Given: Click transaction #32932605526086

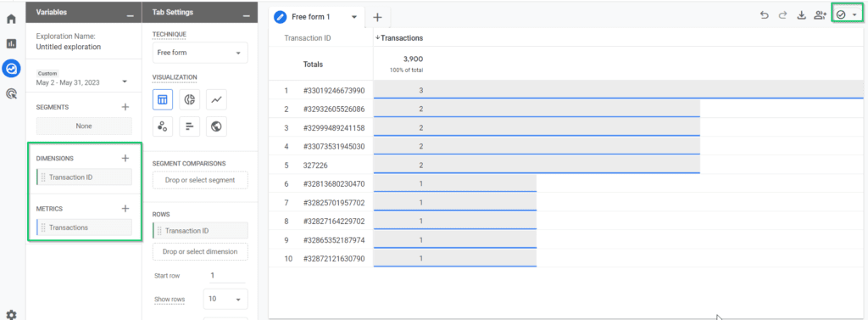Looking at the screenshot, I should 334,109.
